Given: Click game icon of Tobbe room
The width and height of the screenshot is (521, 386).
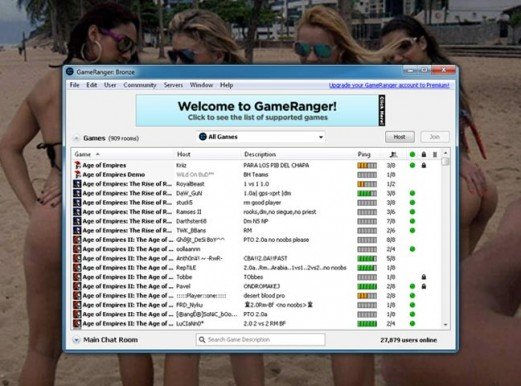Looking at the screenshot, I should tap(77, 277).
